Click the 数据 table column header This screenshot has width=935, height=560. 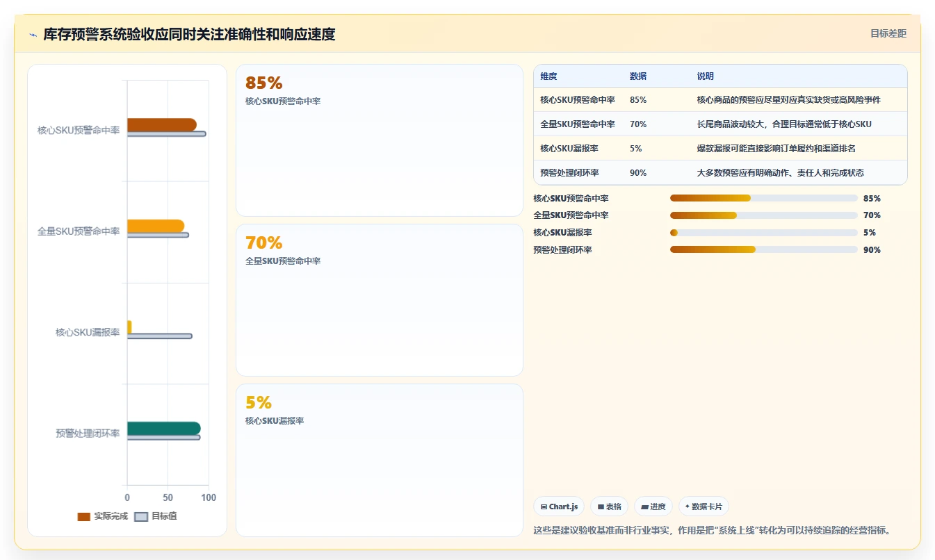[x=638, y=76]
